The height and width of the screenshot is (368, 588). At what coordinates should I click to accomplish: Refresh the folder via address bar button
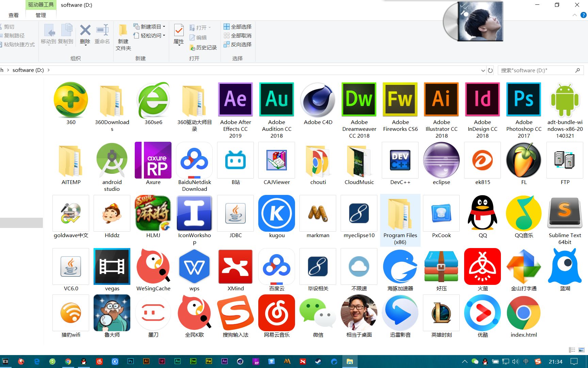[x=490, y=70]
